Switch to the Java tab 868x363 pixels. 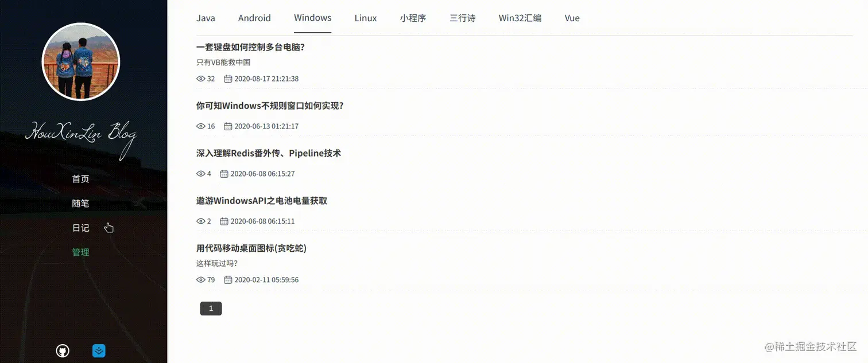click(x=206, y=18)
